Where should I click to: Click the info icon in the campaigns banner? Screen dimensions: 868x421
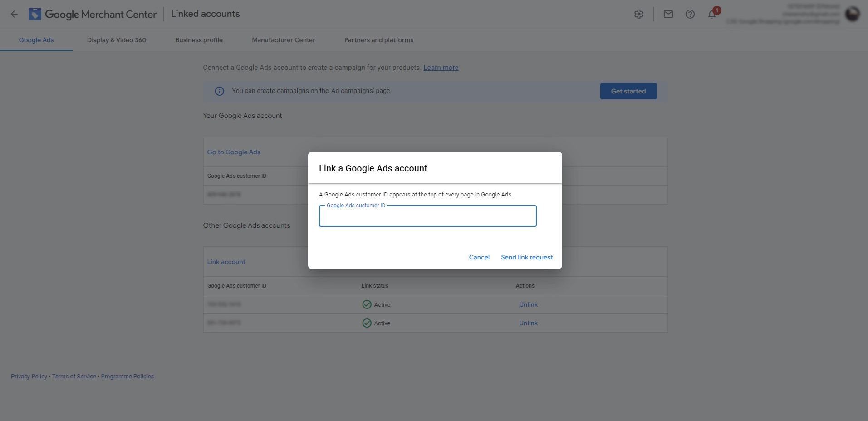pyautogui.click(x=219, y=91)
